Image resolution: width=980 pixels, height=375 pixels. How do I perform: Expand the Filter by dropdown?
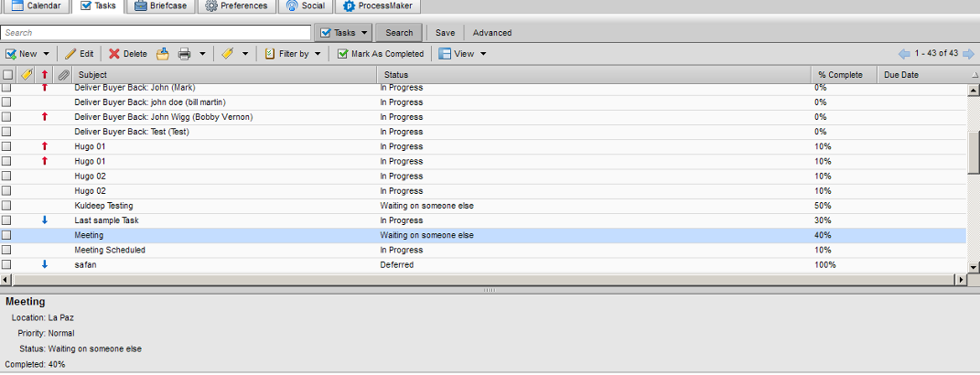293,54
